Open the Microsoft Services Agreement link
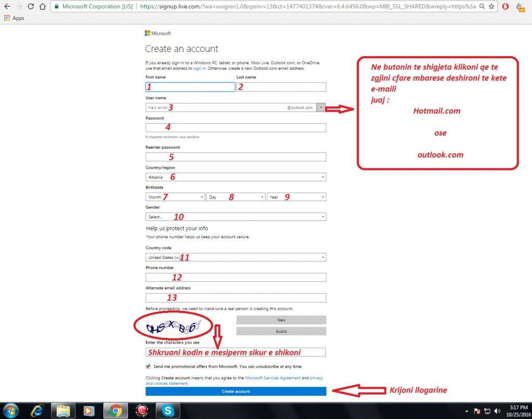 (273, 378)
